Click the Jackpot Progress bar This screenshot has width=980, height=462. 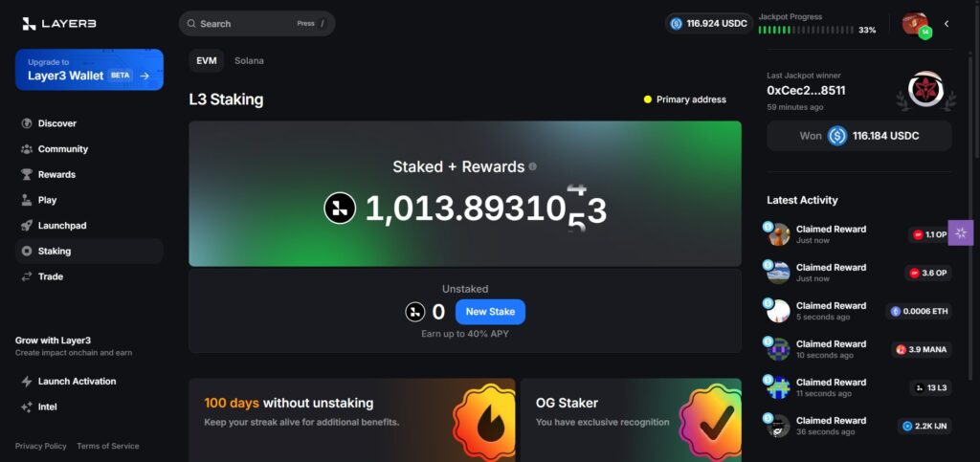coord(806,30)
